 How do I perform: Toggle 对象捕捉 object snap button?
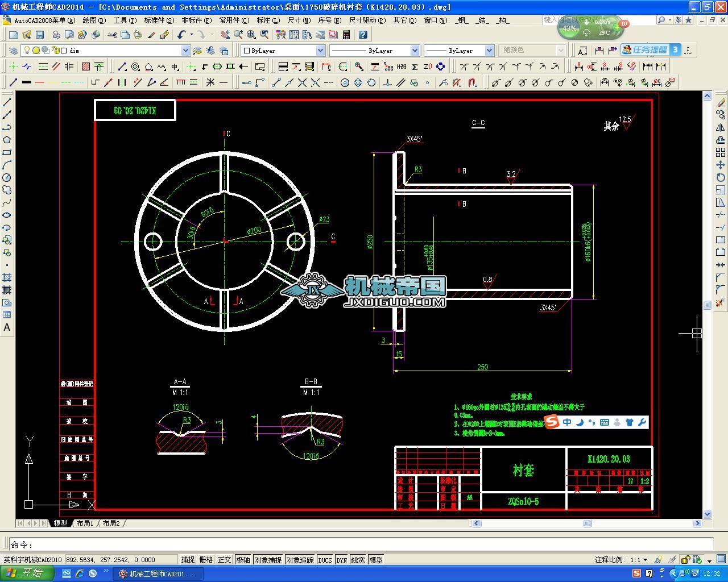(x=267, y=560)
